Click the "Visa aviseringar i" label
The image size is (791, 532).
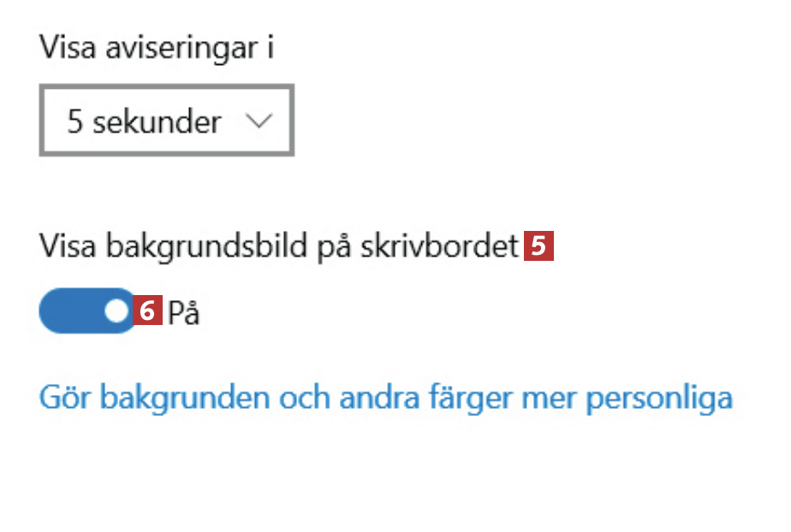[157, 47]
